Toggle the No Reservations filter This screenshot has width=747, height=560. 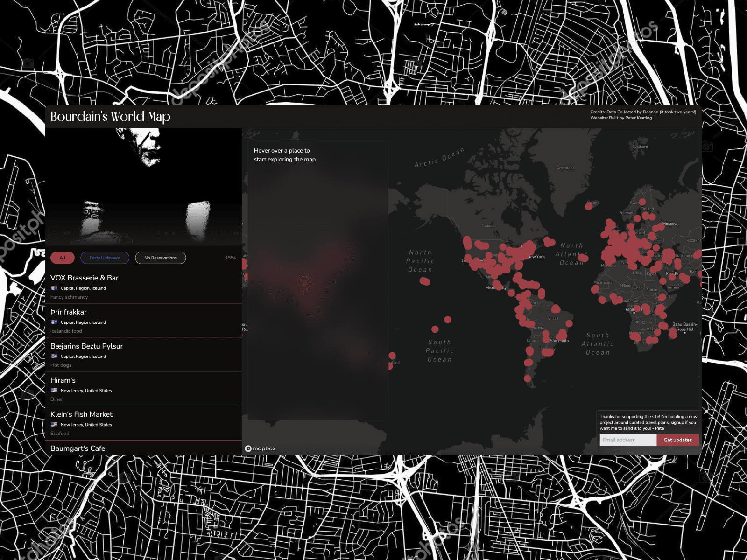[160, 258]
